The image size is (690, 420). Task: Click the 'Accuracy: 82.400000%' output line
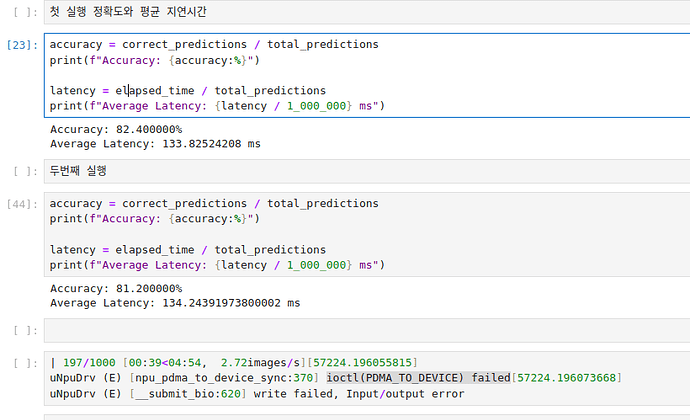coord(116,129)
